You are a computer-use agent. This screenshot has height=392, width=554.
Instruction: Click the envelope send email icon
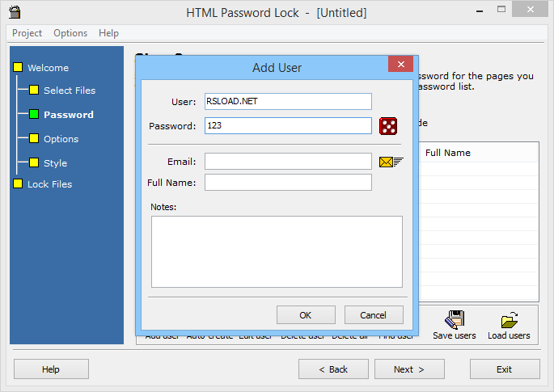[x=391, y=162]
